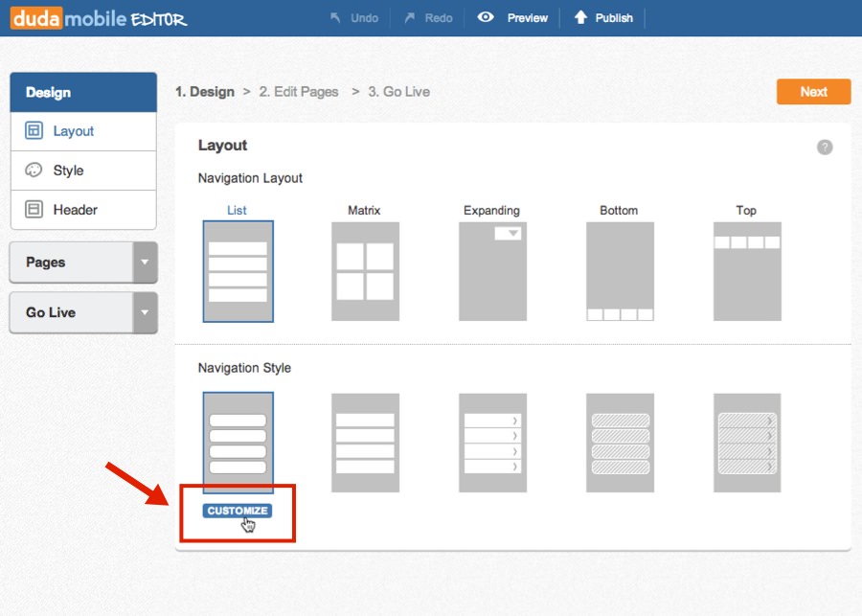862x616 pixels.
Task: Select the Matrix navigation layout thumbnail
Action: (x=365, y=271)
